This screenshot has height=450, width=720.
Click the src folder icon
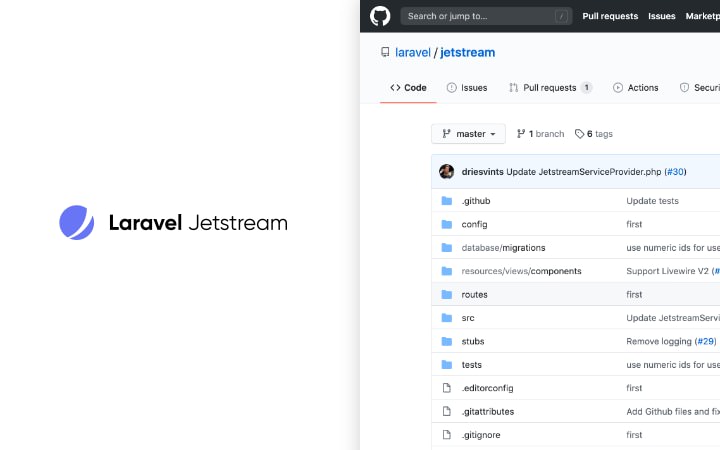coord(446,318)
